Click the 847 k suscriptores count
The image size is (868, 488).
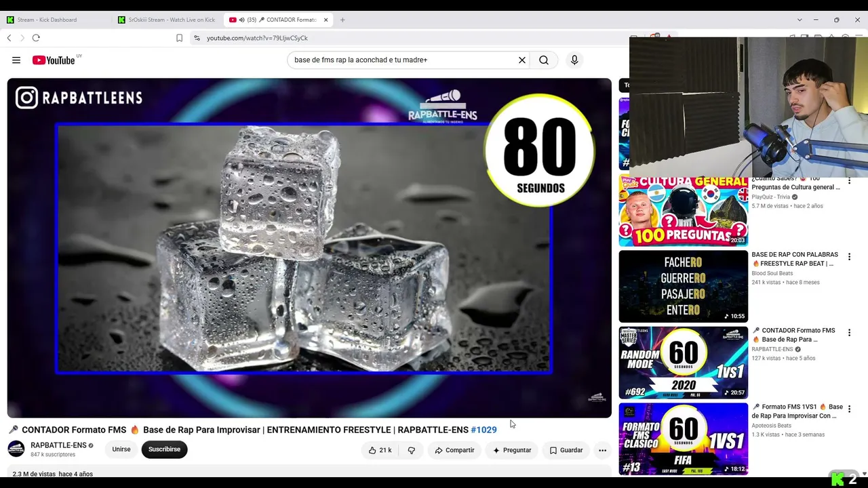click(x=53, y=455)
